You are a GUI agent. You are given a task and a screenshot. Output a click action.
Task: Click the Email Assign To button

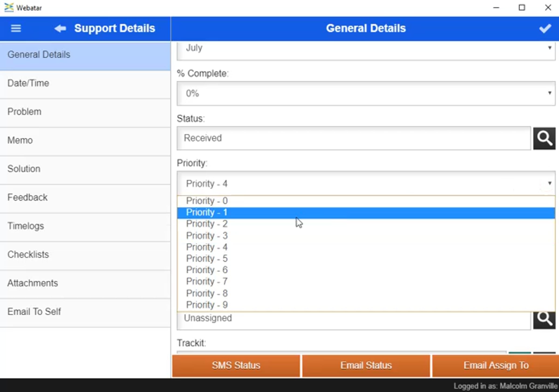tap(496, 366)
